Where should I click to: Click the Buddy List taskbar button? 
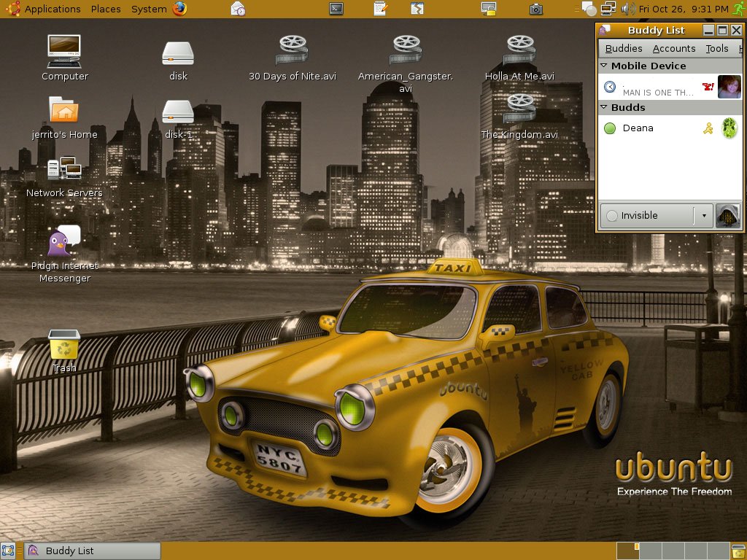coord(92,551)
